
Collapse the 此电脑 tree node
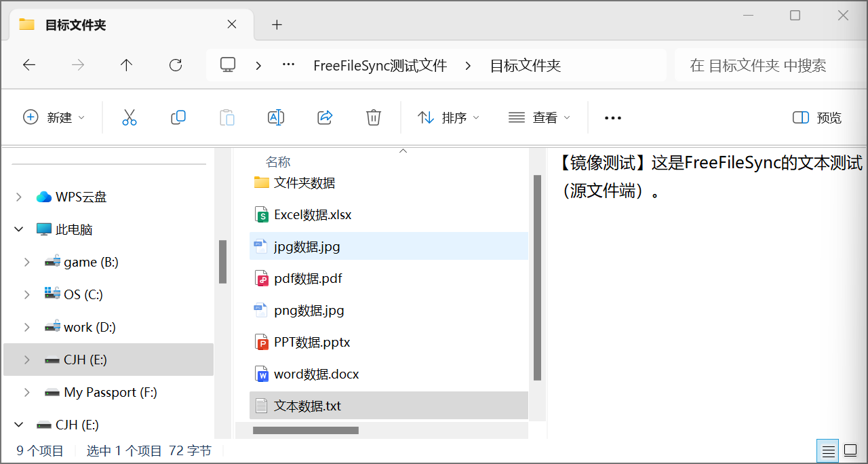(x=19, y=230)
